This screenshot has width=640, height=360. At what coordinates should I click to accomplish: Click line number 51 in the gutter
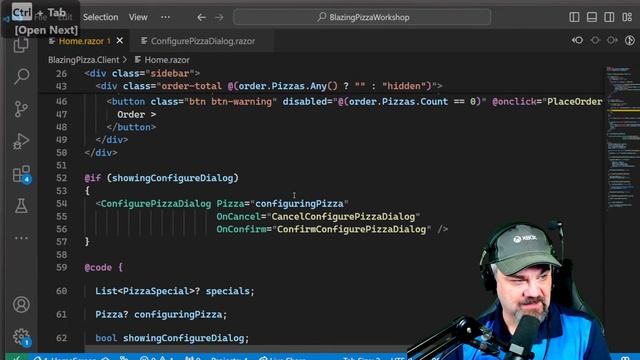pos(61,165)
